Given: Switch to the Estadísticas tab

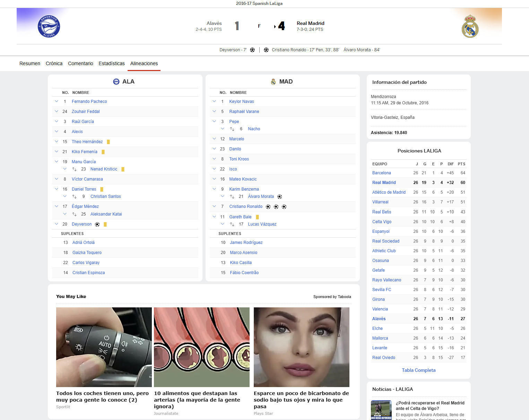Looking at the screenshot, I should click(112, 63).
